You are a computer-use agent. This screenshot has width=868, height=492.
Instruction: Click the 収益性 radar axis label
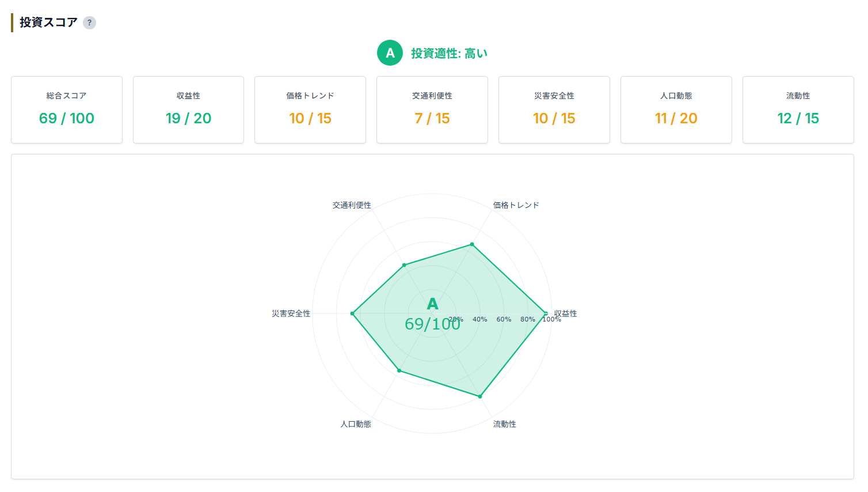(566, 313)
